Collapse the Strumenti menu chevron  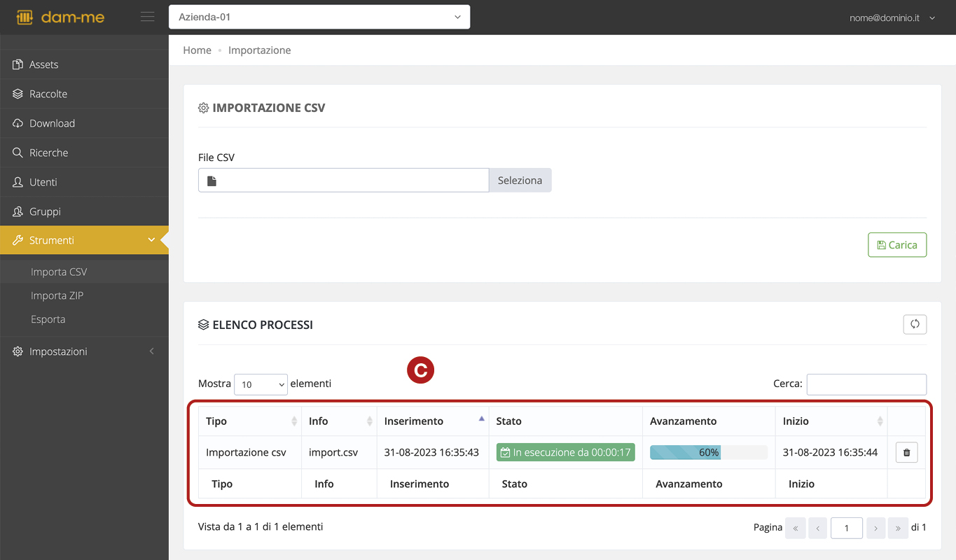(x=151, y=240)
